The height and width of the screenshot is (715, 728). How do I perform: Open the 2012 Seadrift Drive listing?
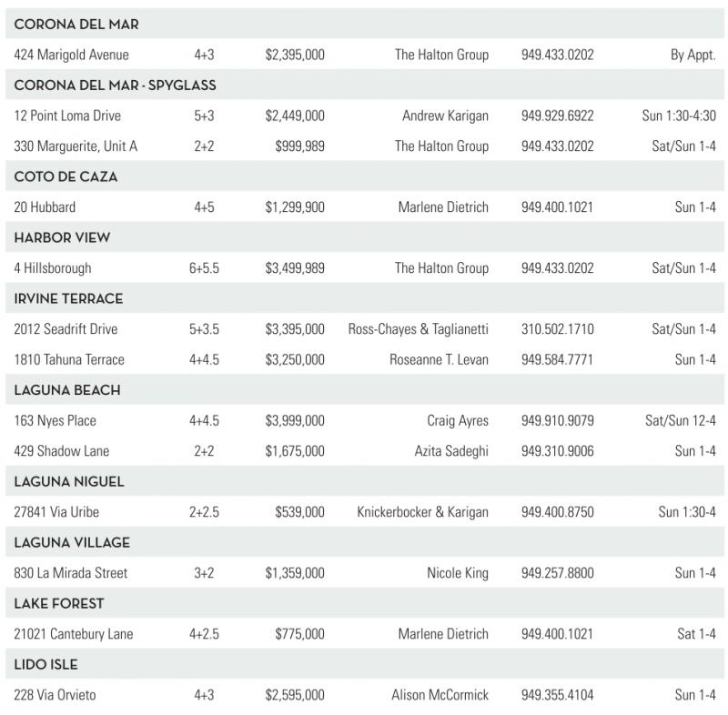pos(66,329)
